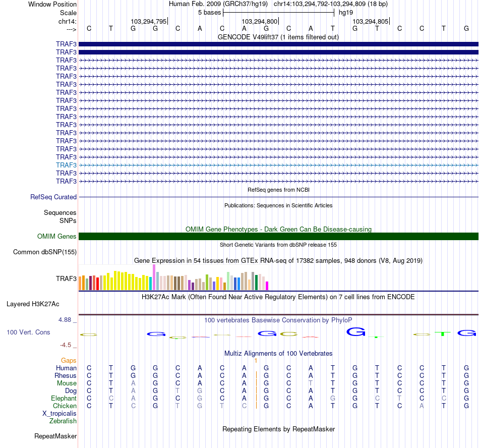479x448 pixels.
Task: Select the Mouse alignment row label
Action: click(x=67, y=383)
